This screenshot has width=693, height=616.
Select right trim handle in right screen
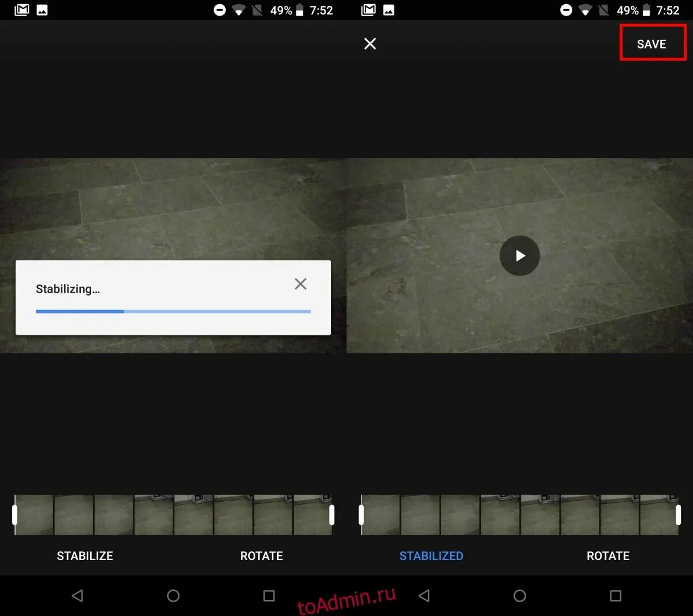pos(679,515)
